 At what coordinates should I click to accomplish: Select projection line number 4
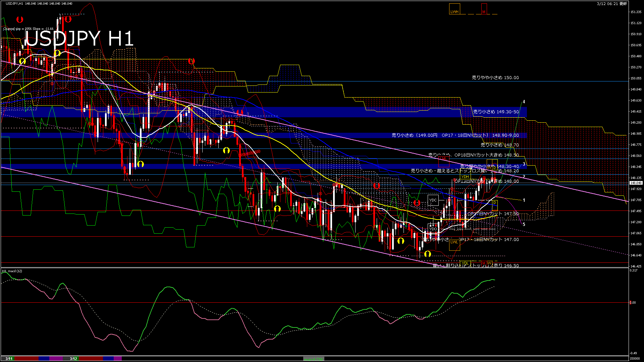524,102
